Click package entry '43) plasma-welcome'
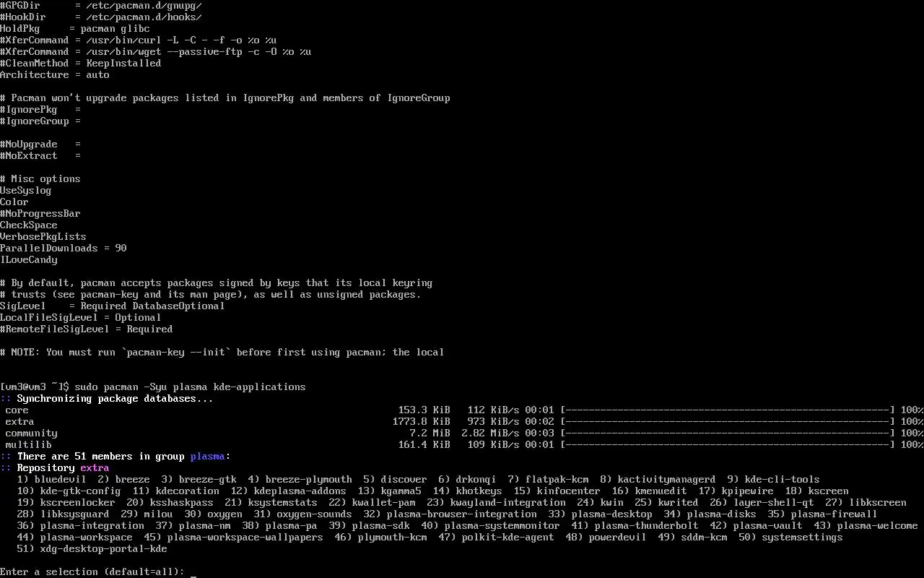924x578 pixels. [x=866, y=526]
